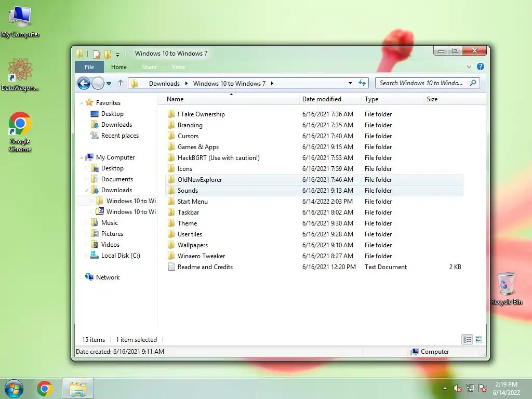Switch to the View ribbon tab
Screen dimensions: 532x399
(x=178, y=67)
